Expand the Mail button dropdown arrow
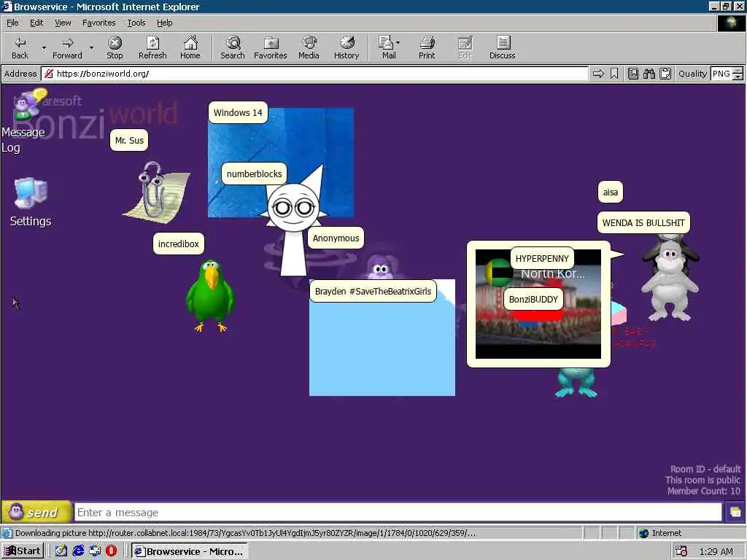The image size is (747, 560). pyautogui.click(x=398, y=43)
